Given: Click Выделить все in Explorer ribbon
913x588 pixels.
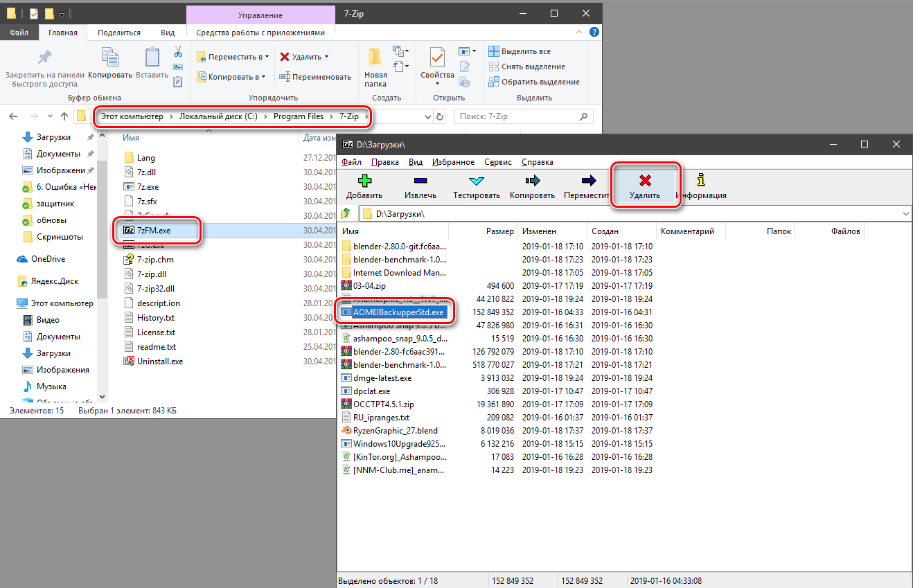Looking at the screenshot, I should point(520,51).
